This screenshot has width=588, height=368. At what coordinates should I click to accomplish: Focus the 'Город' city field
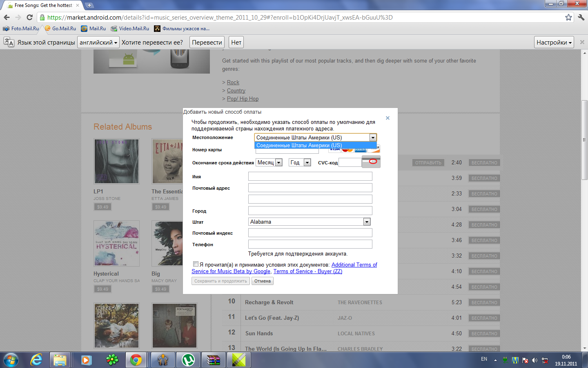[310, 211]
